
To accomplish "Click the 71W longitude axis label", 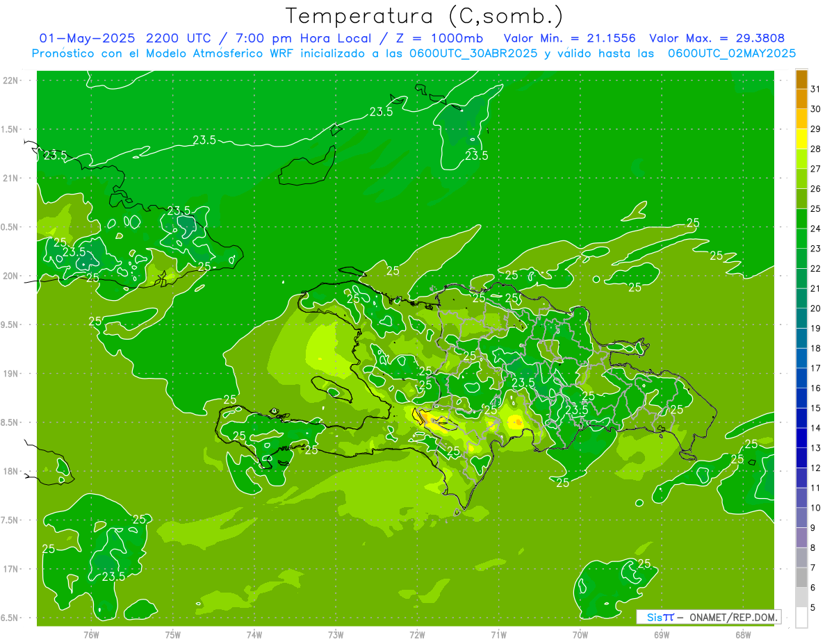I will pos(498,634).
